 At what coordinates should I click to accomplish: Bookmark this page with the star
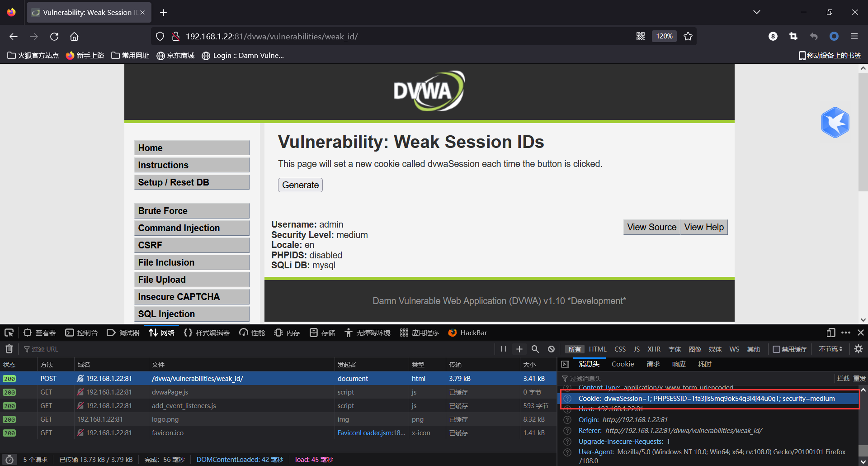tap(688, 36)
